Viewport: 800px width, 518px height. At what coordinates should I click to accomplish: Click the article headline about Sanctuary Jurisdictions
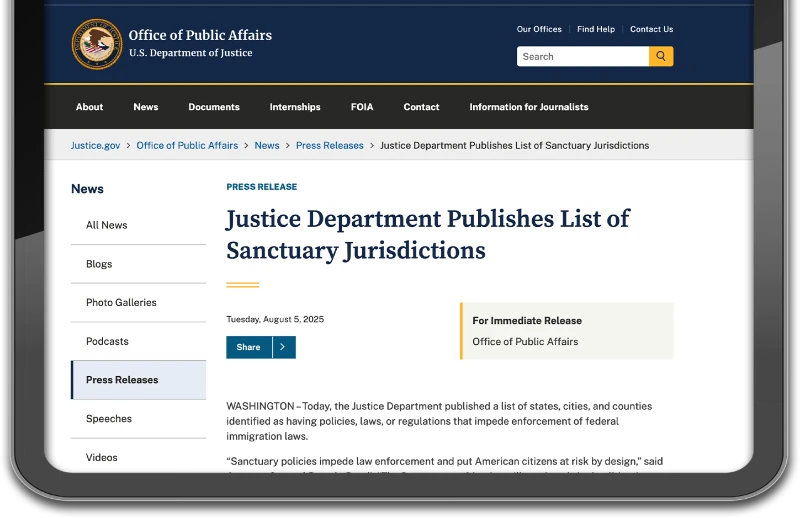click(x=428, y=234)
